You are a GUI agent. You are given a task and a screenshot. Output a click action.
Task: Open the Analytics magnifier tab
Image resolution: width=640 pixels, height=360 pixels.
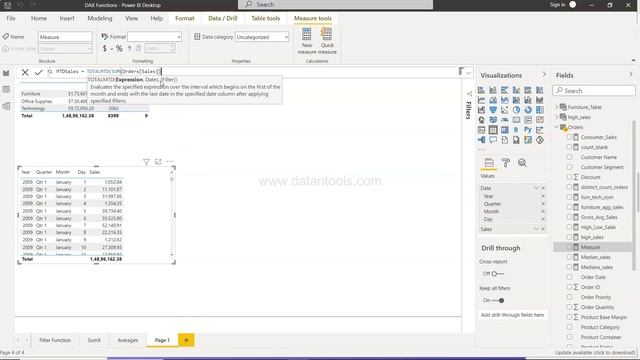pos(522,163)
